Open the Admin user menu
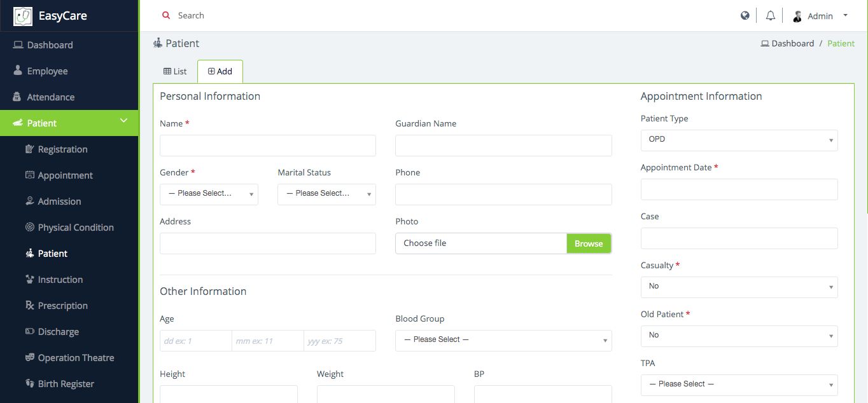 coord(820,16)
